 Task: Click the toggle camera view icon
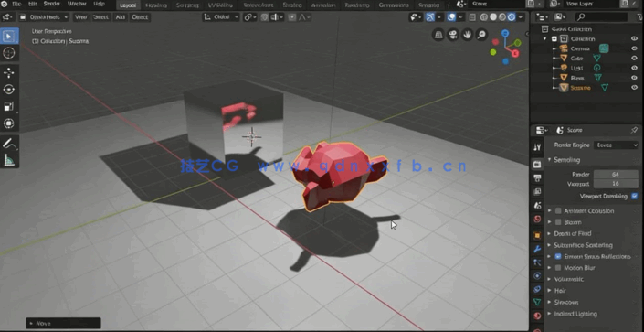click(x=453, y=35)
